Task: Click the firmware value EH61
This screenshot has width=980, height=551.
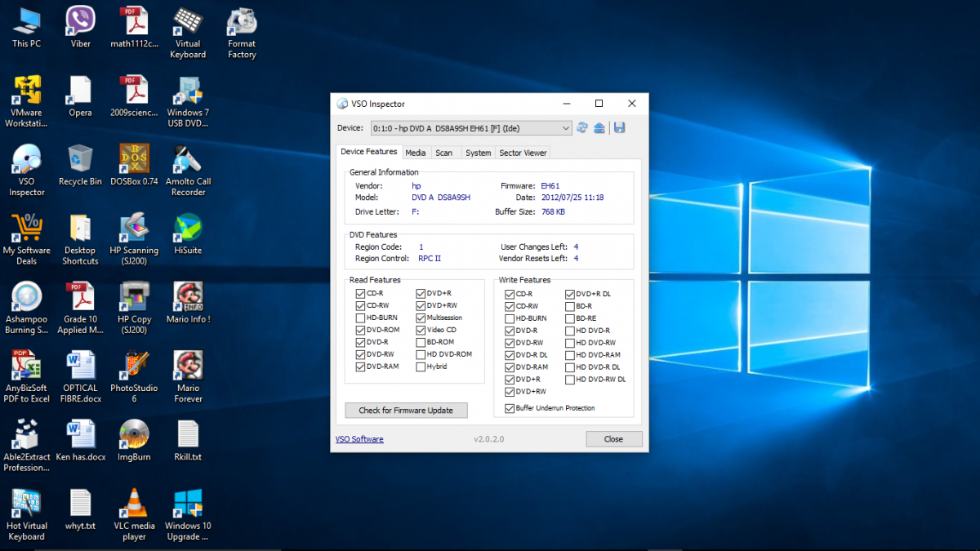Action: pos(550,186)
